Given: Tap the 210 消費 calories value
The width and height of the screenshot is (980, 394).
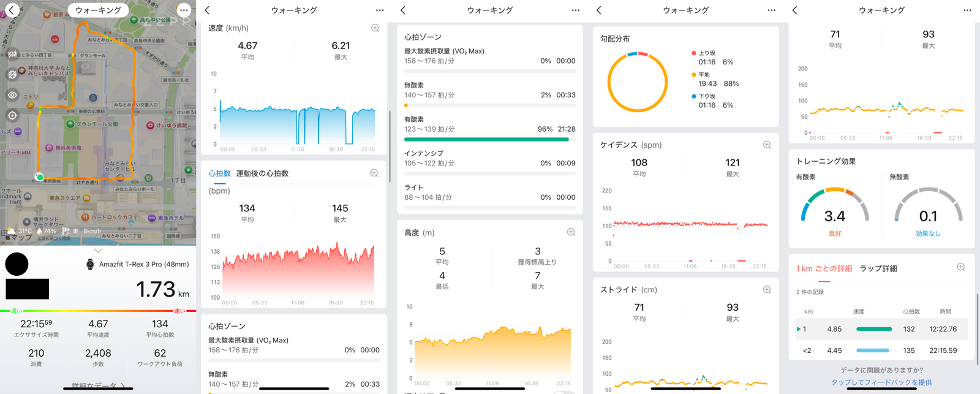Looking at the screenshot, I should click(36, 354).
